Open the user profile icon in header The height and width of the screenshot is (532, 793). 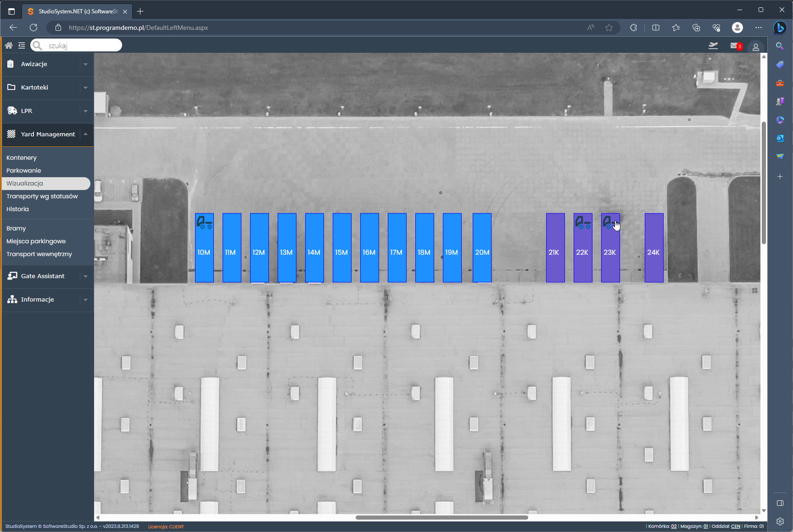point(755,47)
